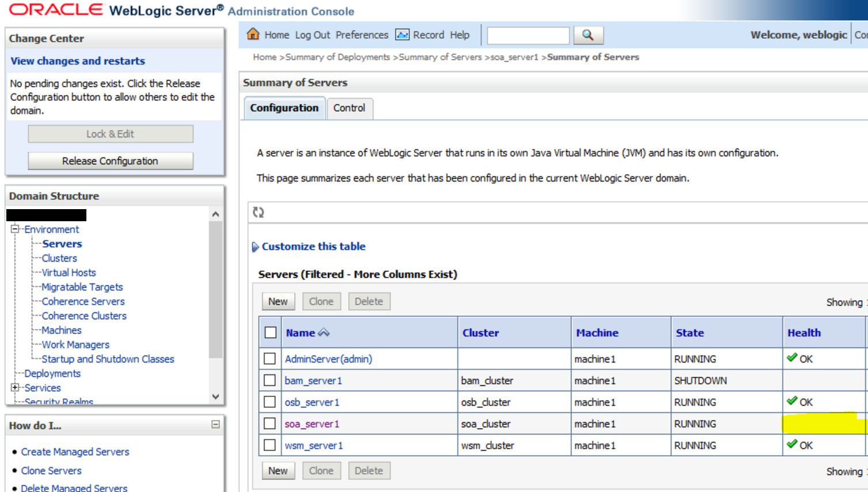Click the search magnifier icon
The width and height of the screenshot is (868, 492).
point(589,35)
